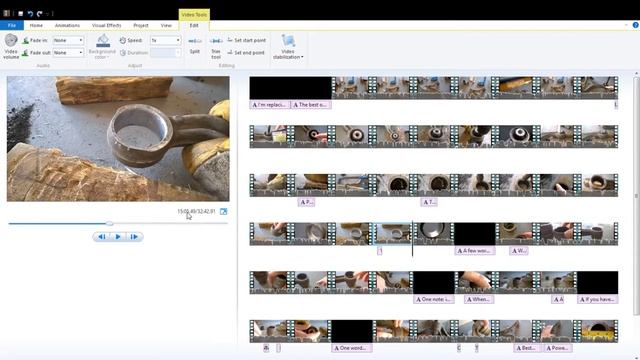Select the 'The best o...' caption

(x=311, y=105)
